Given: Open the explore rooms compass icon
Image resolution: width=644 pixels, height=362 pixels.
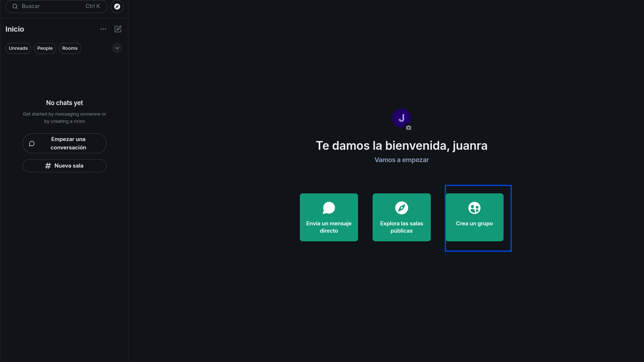Looking at the screenshot, I should pos(117,7).
